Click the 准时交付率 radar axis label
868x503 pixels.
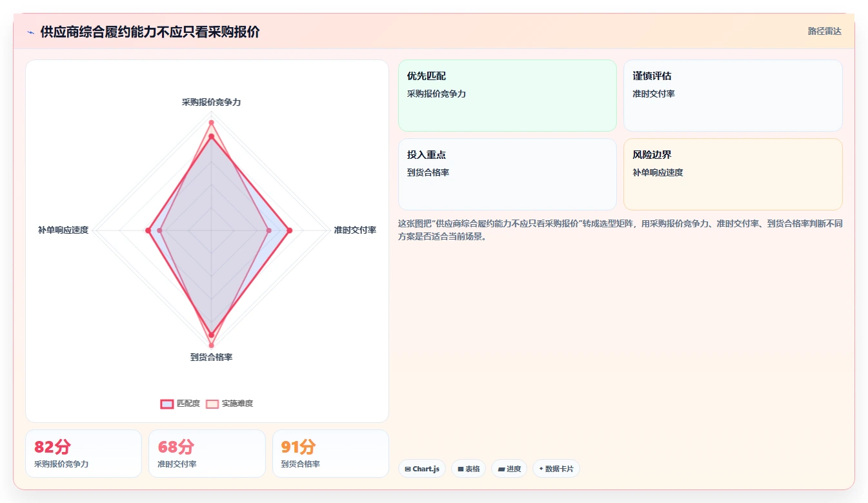(x=355, y=230)
